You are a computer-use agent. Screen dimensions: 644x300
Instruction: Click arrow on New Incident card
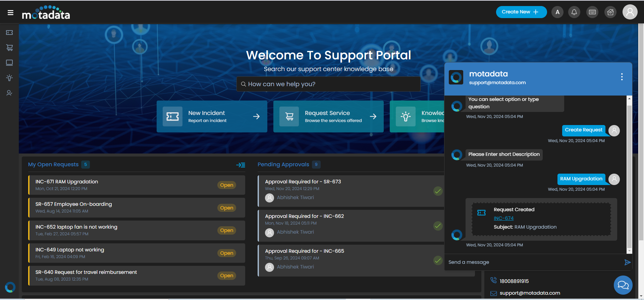pyautogui.click(x=256, y=116)
